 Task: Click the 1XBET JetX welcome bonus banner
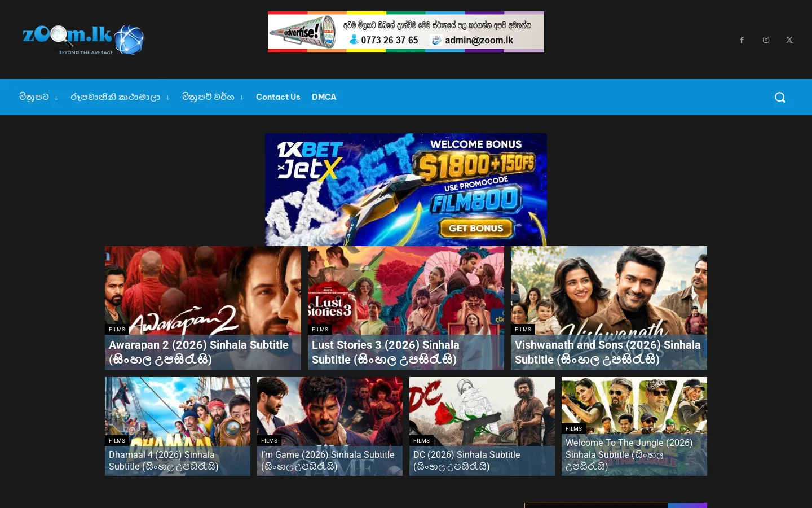[x=406, y=190]
